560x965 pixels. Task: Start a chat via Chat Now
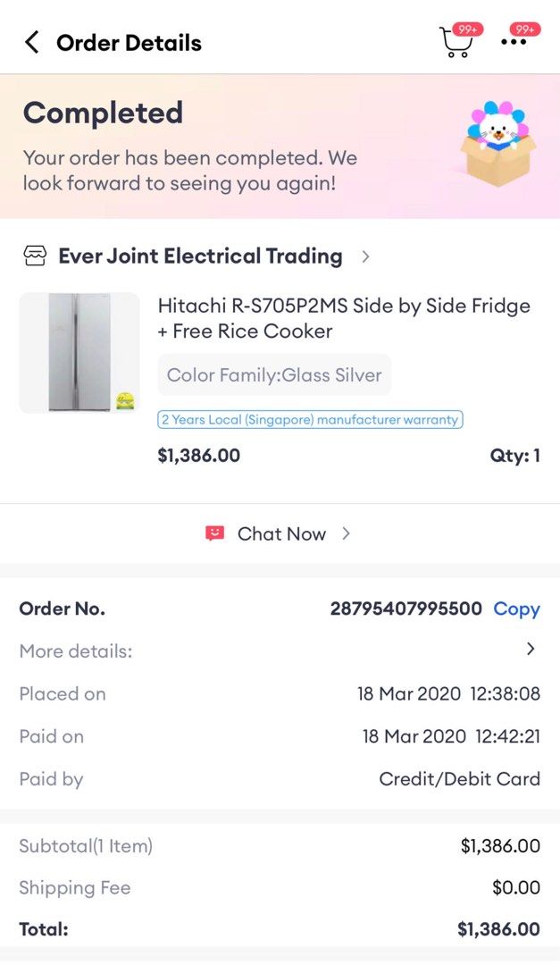[280, 533]
